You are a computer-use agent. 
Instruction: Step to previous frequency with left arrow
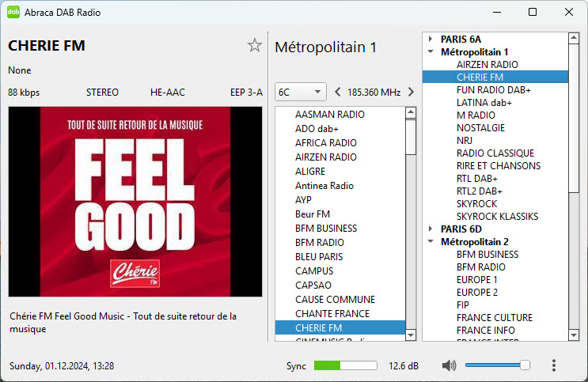[337, 92]
